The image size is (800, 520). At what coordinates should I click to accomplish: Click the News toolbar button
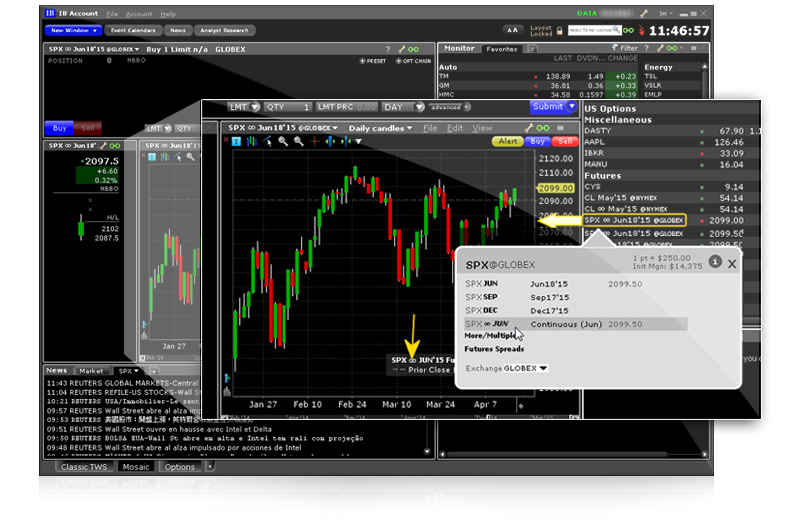[x=178, y=31]
